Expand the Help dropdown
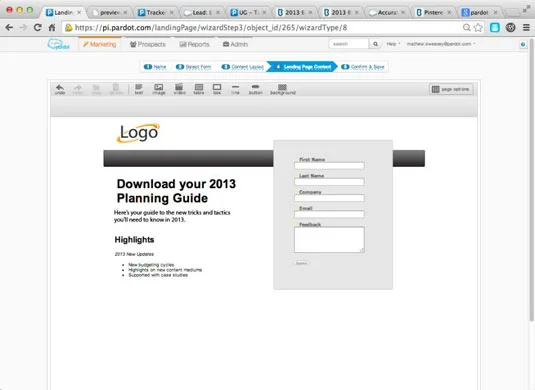535x390 pixels. point(393,44)
